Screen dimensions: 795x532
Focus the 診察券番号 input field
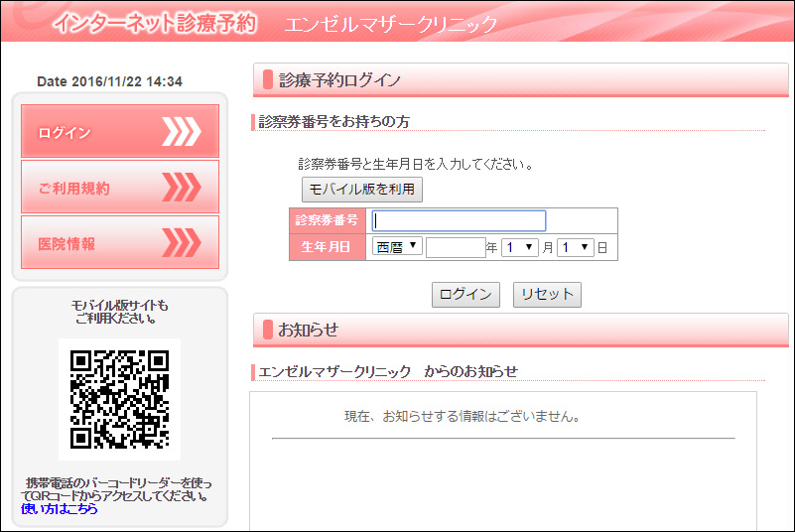pyautogui.click(x=459, y=221)
